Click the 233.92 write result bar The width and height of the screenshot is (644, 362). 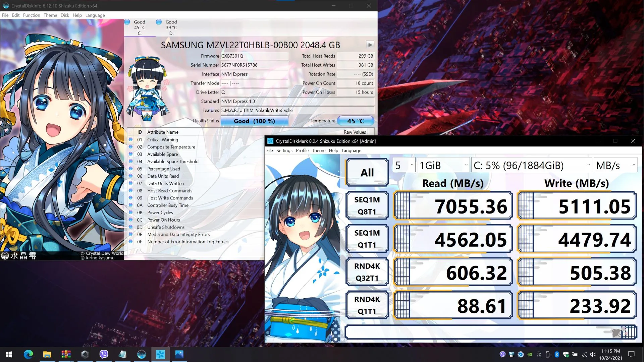(x=577, y=305)
